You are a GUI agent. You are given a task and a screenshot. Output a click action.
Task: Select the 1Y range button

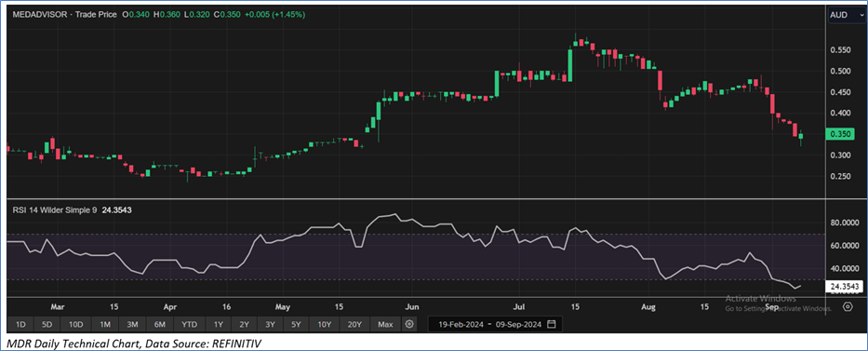[x=219, y=324]
